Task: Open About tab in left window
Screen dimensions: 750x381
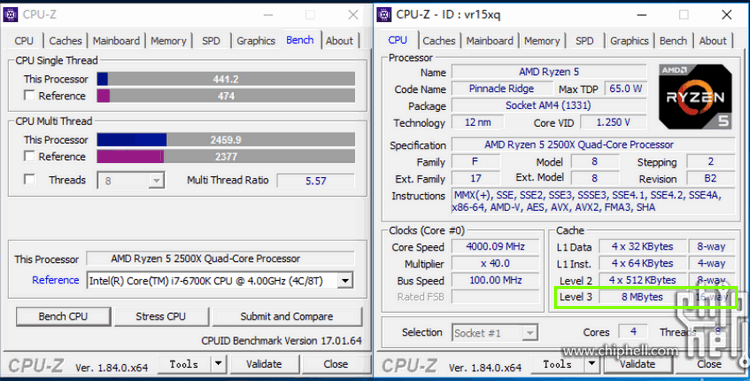Action: click(340, 41)
